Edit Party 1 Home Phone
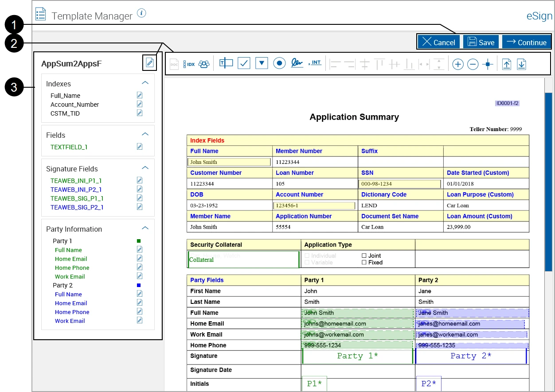 pos(140,267)
